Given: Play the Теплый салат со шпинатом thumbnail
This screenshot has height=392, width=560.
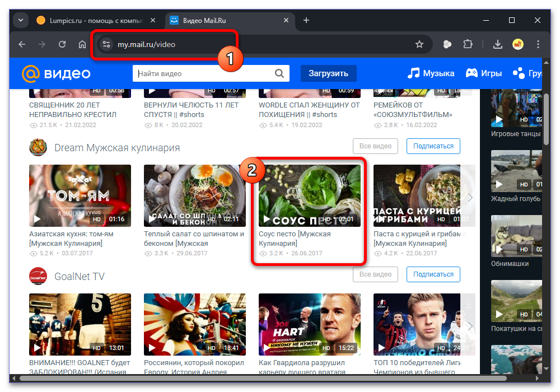Looking at the screenshot, I should coord(195,195).
